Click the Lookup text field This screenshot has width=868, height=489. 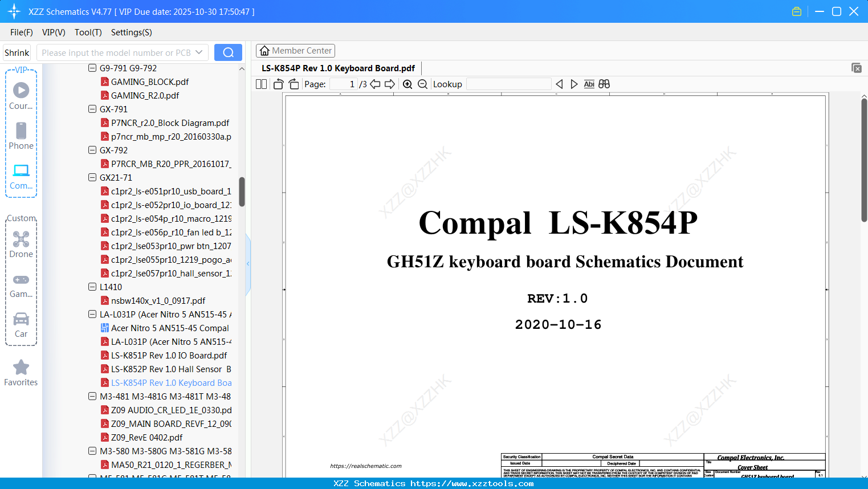click(x=508, y=84)
